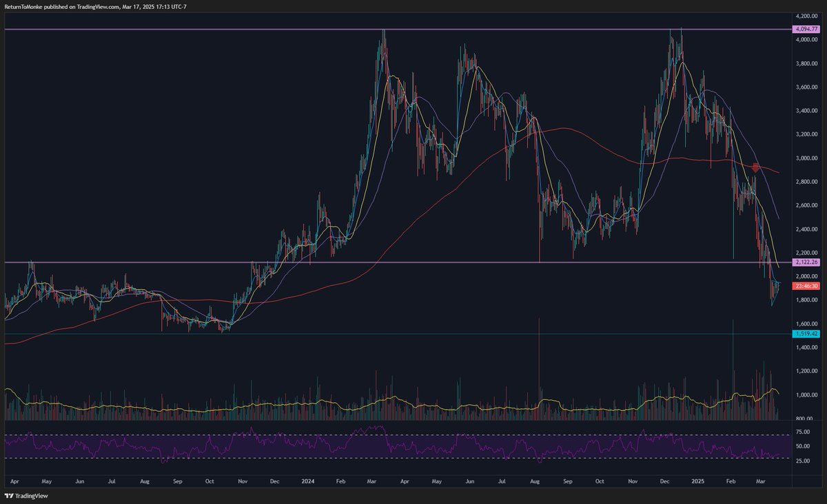
Task: Click the 2,200.00 price axis label
Action: click(806, 253)
